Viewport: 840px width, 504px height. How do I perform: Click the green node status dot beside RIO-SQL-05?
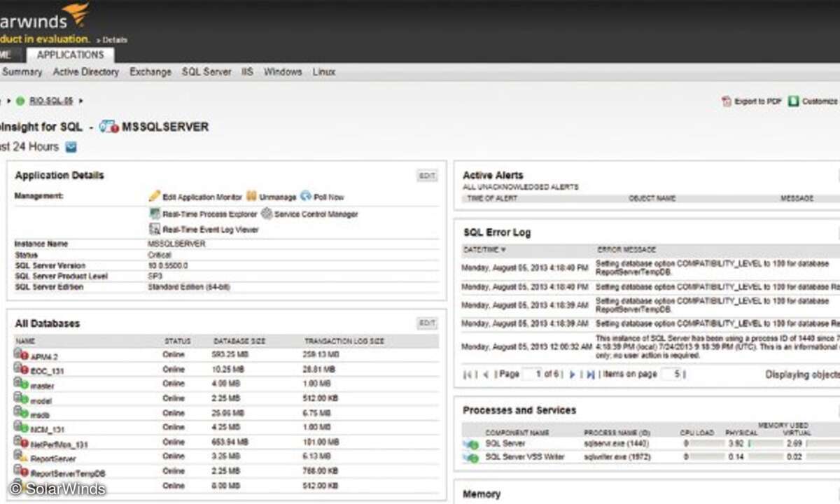click(x=20, y=101)
